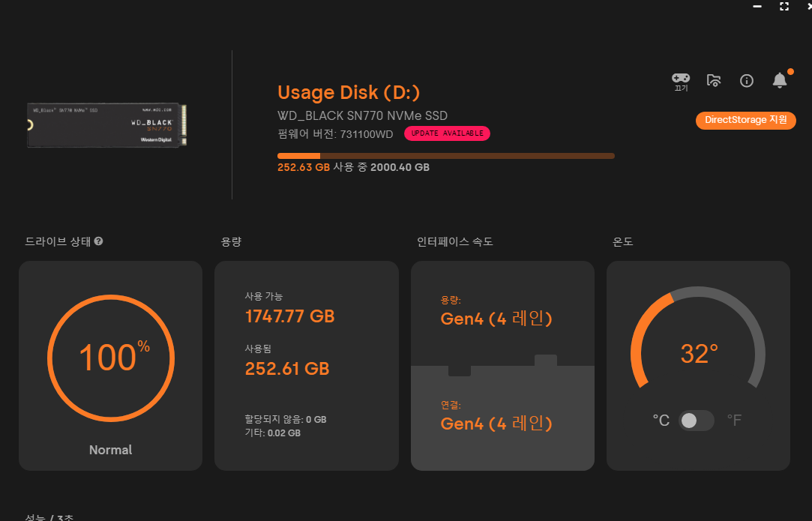Viewport: 812px width, 521px height.
Task: Toggle full screen window button
Action: click(784, 6)
